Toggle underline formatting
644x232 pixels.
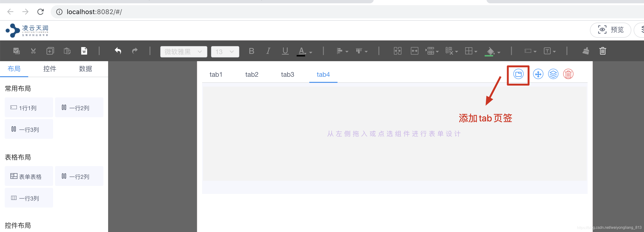click(285, 51)
